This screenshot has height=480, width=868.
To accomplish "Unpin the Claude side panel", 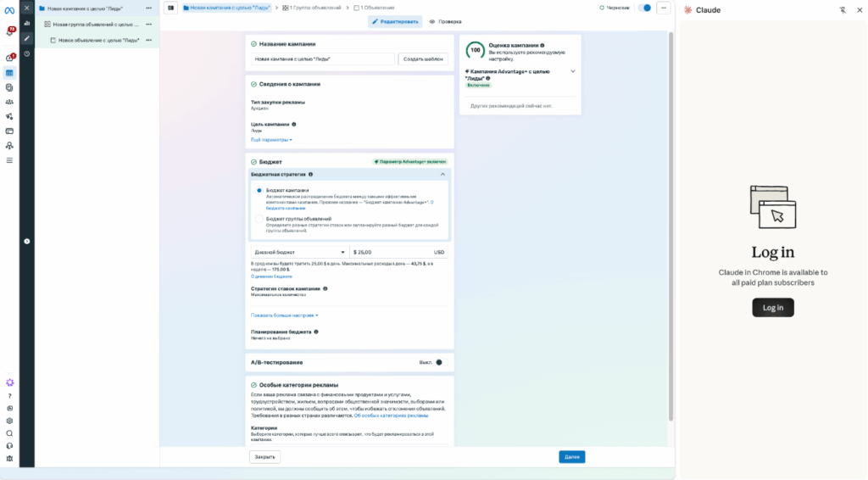I will coord(843,10).
